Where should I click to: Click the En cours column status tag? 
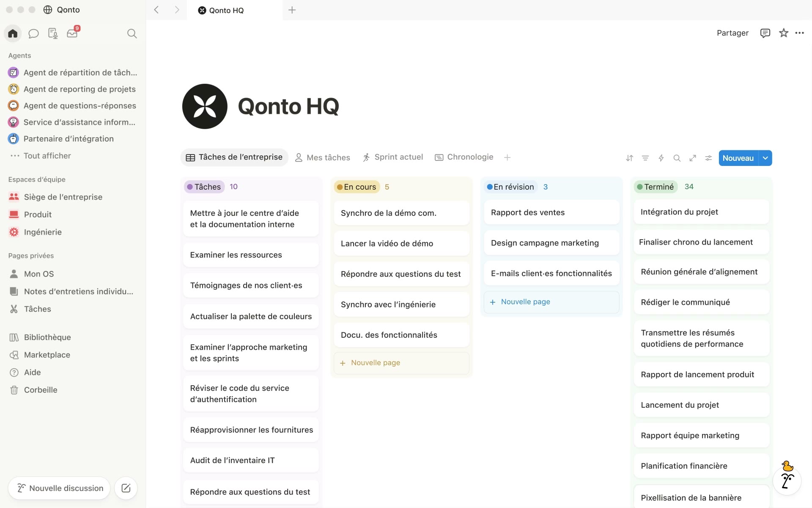(357, 187)
